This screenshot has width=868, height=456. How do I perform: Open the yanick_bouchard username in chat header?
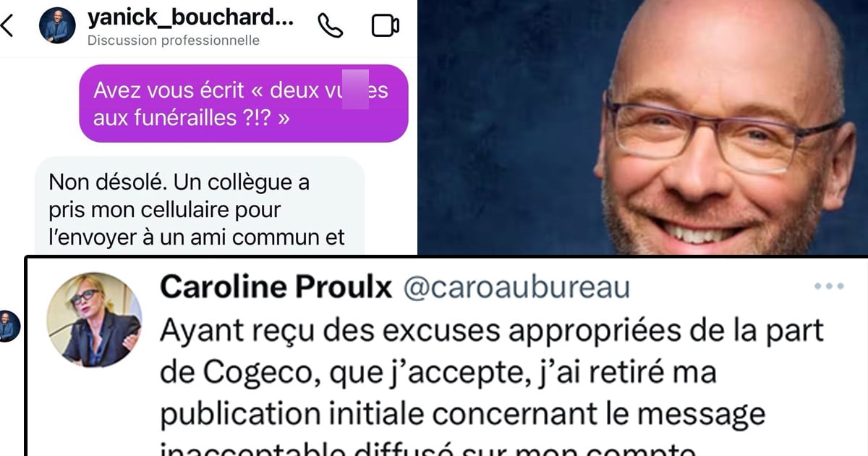(191, 19)
